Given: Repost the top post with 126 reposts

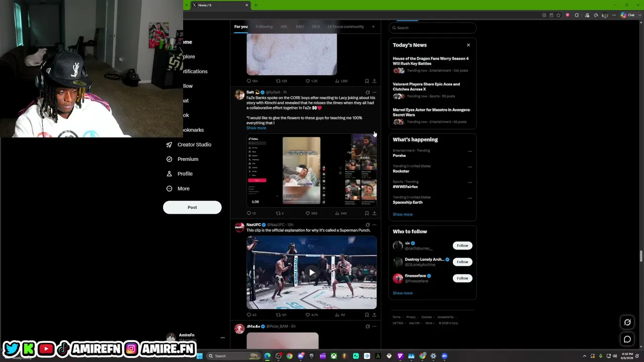Looking at the screenshot, I should click(278, 81).
